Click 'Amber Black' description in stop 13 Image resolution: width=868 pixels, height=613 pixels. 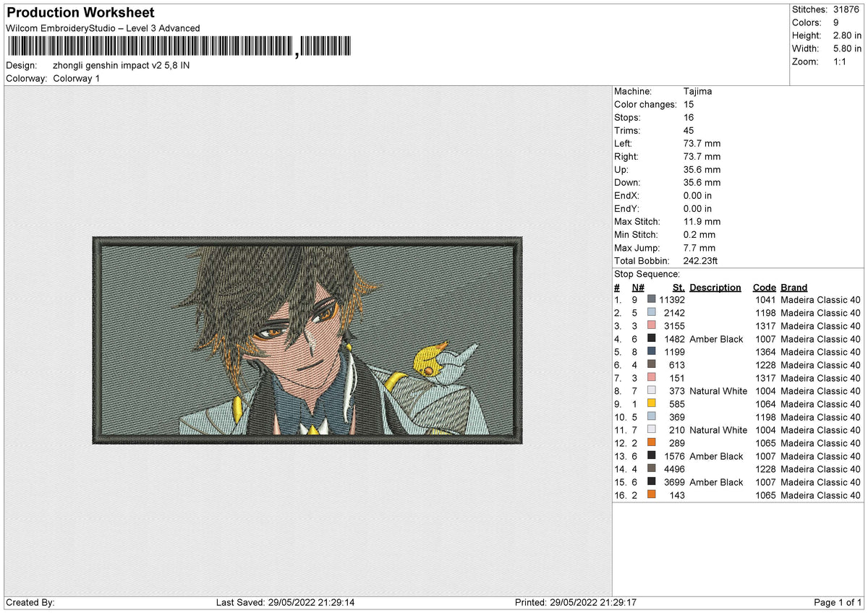click(x=716, y=456)
